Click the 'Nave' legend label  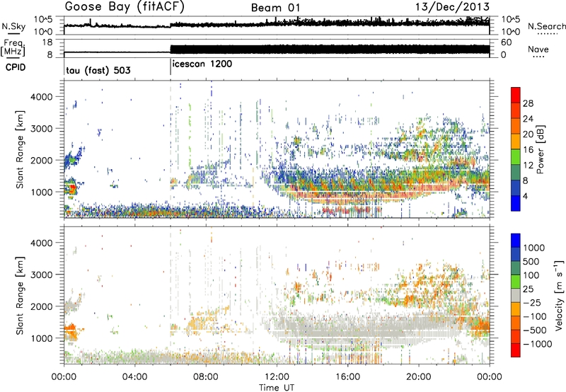click(538, 49)
